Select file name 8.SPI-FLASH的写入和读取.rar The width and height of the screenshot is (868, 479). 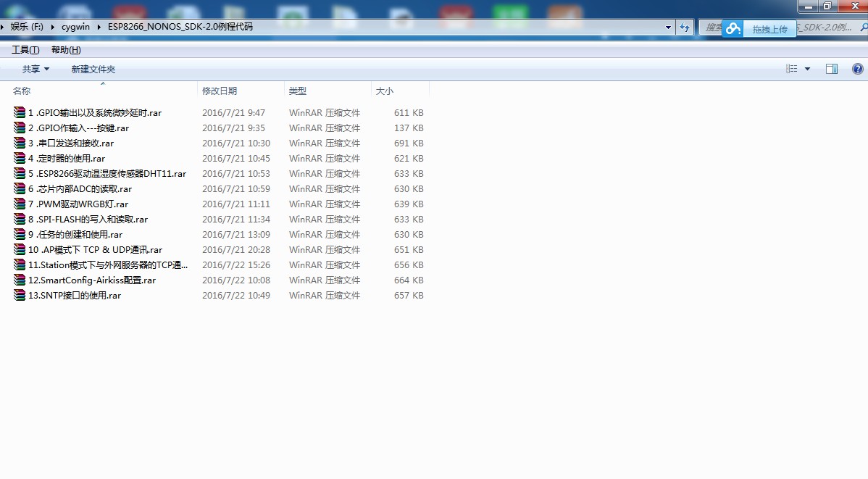coord(88,220)
